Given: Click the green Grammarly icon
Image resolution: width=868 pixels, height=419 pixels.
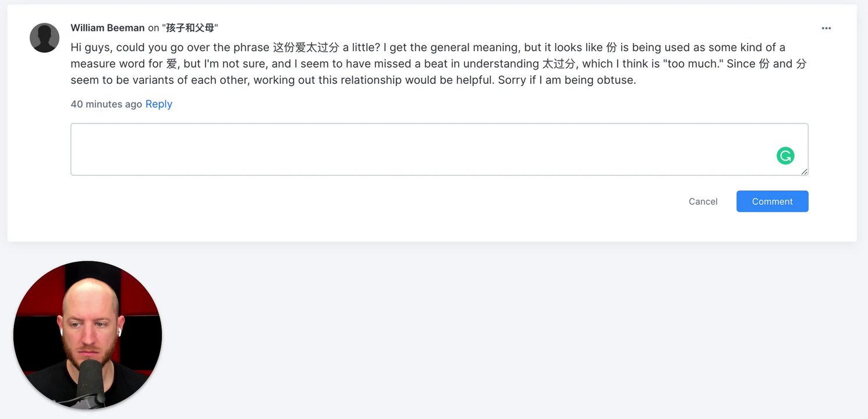Looking at the screenshot, I should pyautogui.click(x=785, y=155).
